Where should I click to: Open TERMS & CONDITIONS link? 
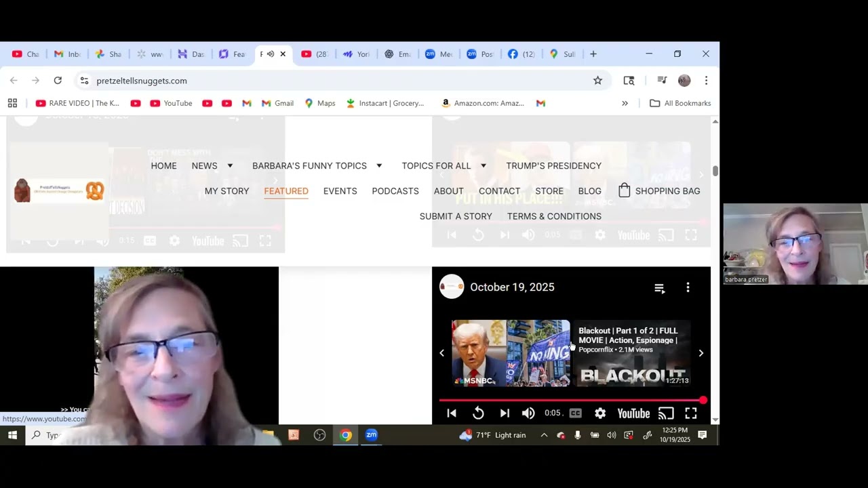(554, 216)
